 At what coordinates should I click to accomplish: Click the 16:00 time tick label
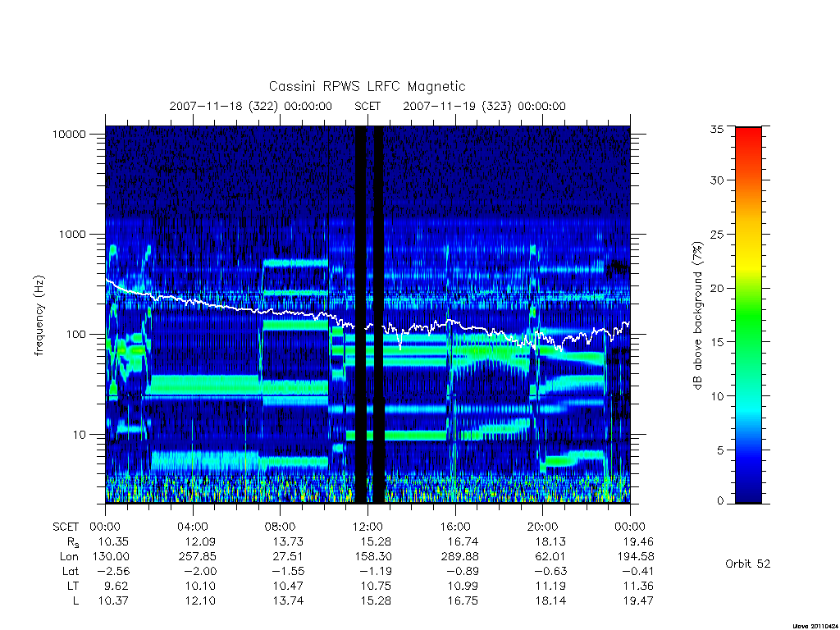(455, 527)
